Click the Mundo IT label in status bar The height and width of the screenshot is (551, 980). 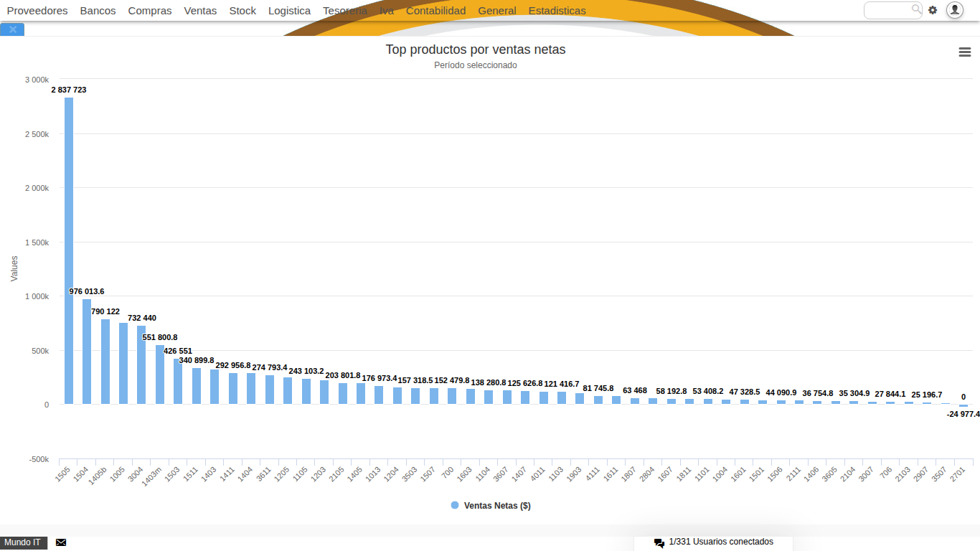[23, 542]
